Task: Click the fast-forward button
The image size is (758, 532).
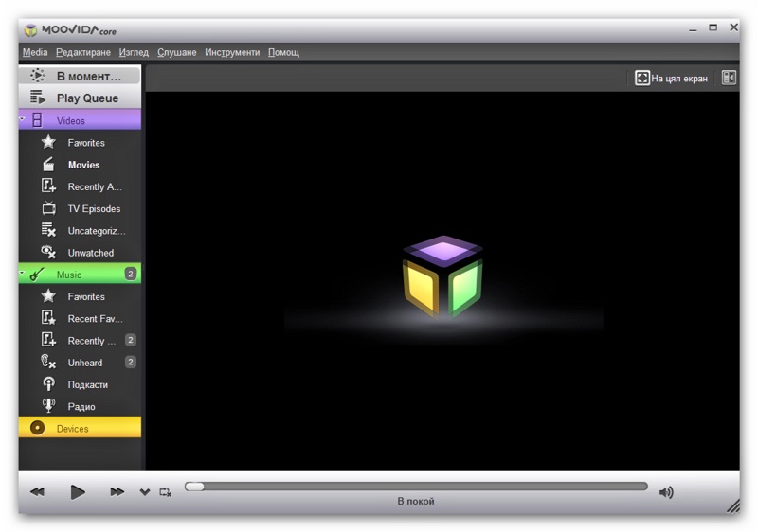Action: click(117, 492)
